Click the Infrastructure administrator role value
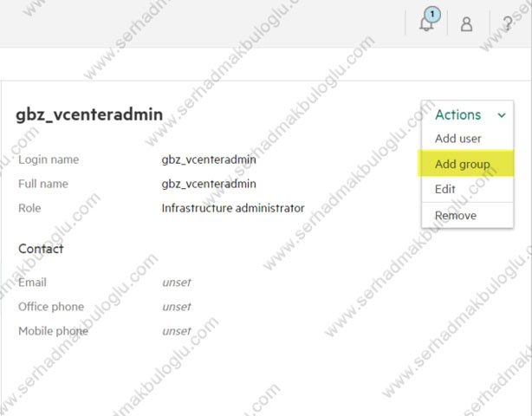Screen dimensions: 532x416 [x=233, y=208]
